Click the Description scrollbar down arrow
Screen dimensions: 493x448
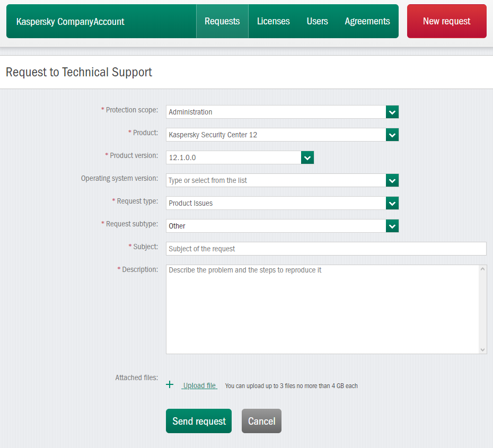coord(482,349)
